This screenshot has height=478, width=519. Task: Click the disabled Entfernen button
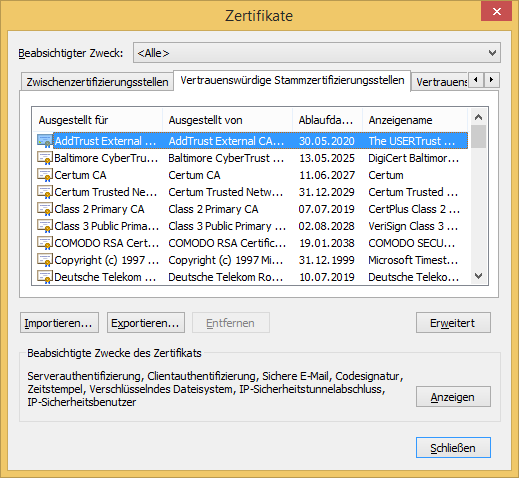pos(231,323)
